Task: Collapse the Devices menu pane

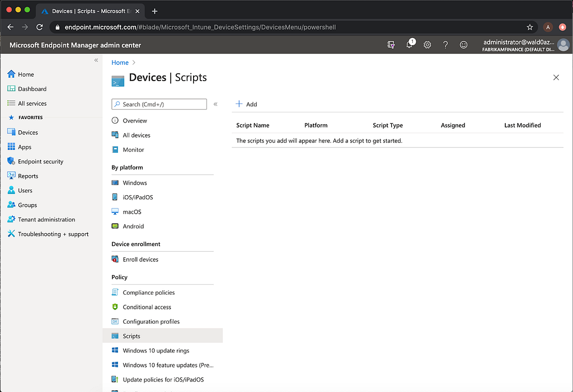Action: (x=215, y=104)
